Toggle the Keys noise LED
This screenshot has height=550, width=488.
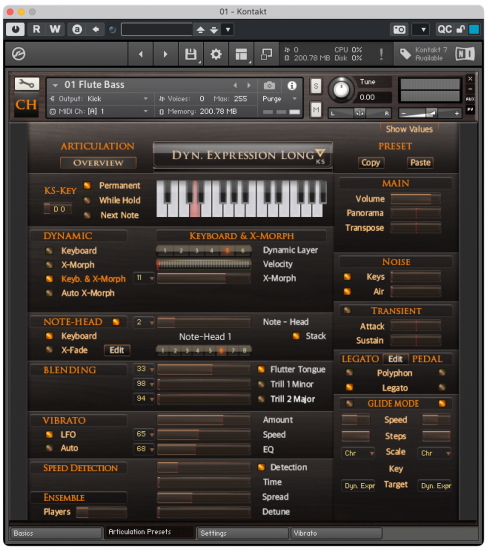click(347, 276)
